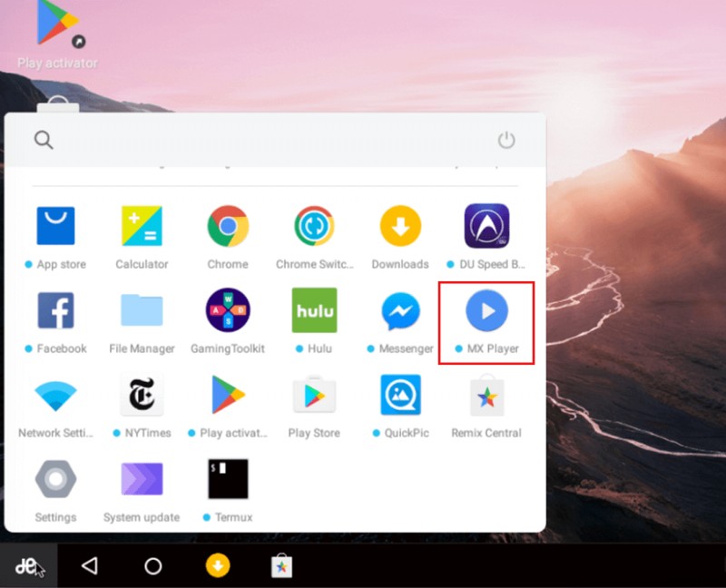Open Remix Central

coord(486,395)
